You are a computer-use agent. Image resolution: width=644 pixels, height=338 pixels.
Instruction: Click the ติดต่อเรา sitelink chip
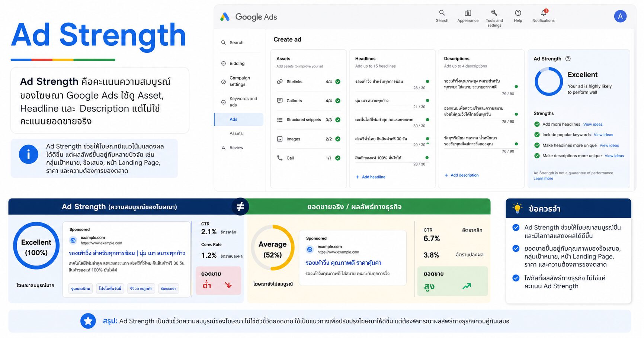point(169,288)
